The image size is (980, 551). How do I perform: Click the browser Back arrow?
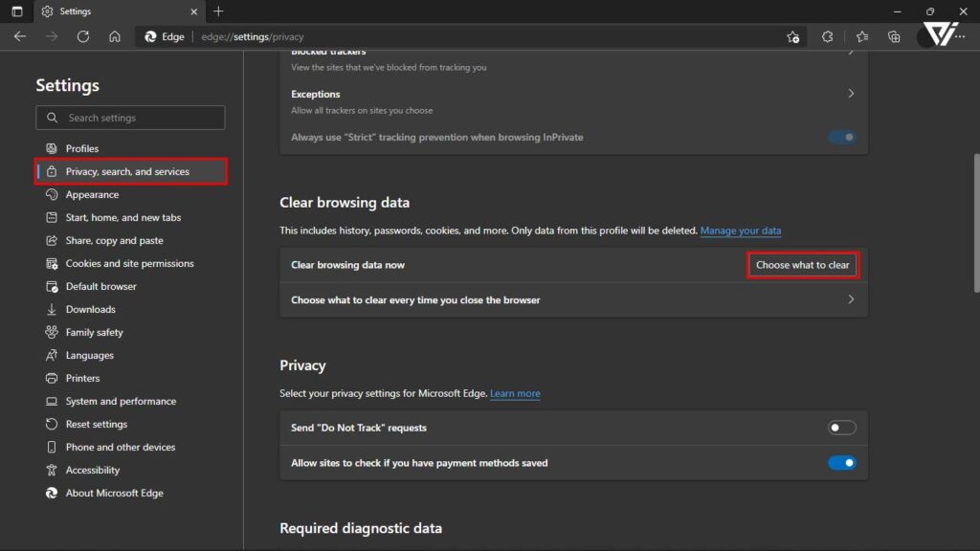point(20,37)
